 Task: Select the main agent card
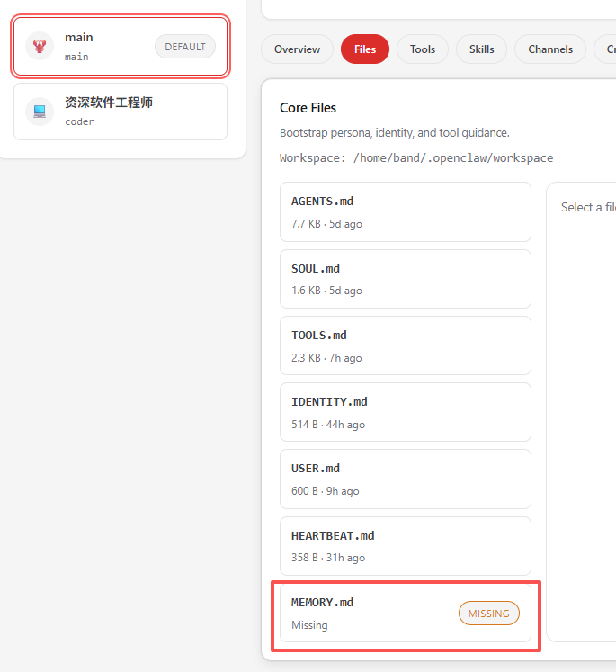tap(121, 46)
